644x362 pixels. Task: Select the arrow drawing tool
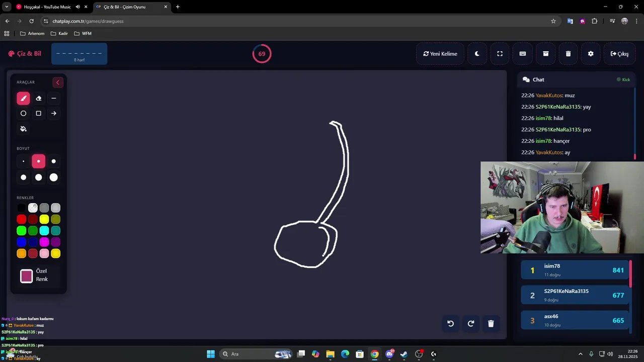54,114
